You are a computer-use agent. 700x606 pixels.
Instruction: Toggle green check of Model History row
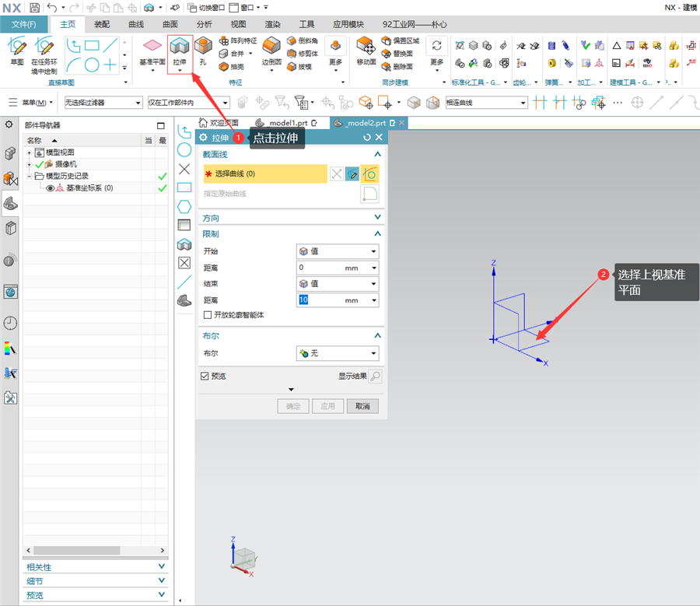click(x=163, y=177)
